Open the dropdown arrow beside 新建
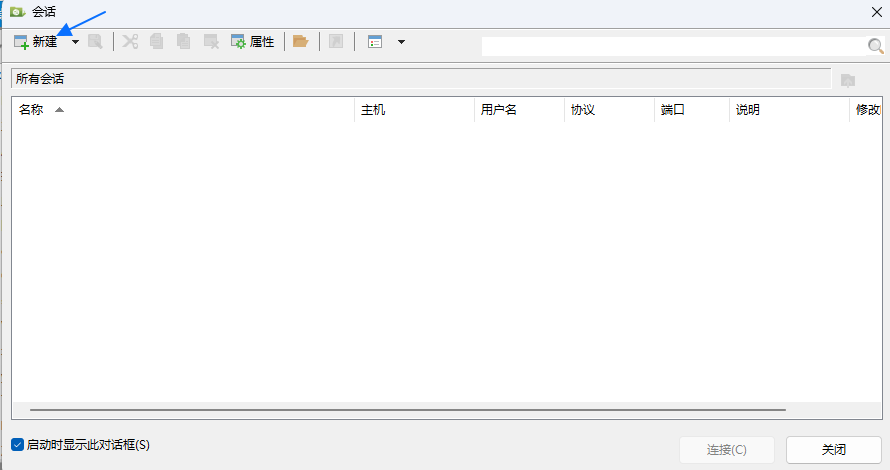 point(75,42)
